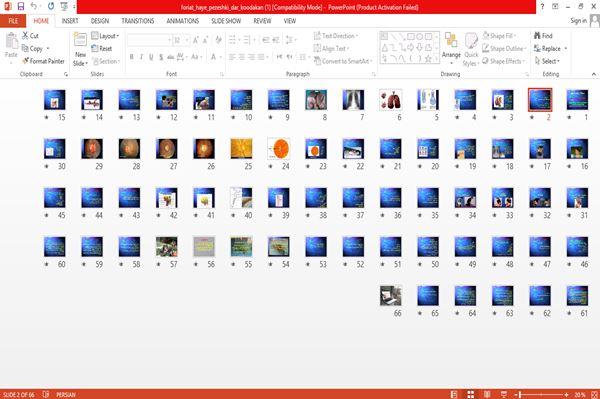Open the Select dropdown in Editing
The width and height of the screenshot is (600, 399).
pyautogui.click(x=547, y=61)
